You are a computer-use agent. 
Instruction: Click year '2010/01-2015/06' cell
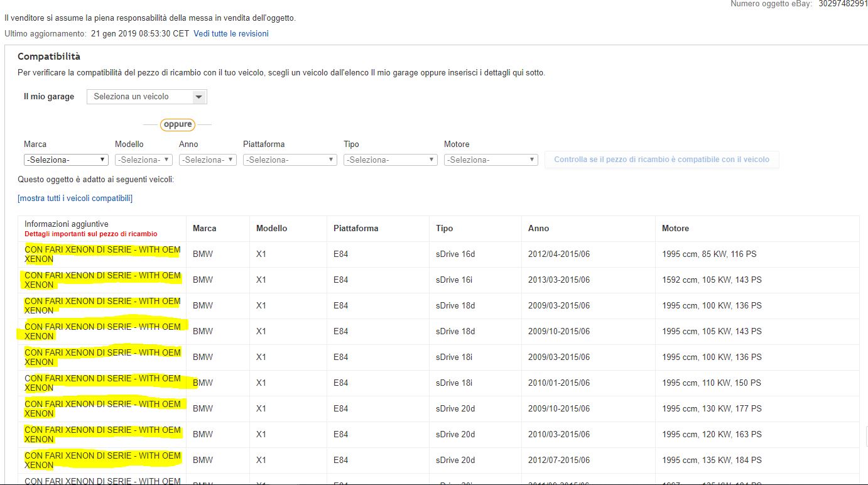pos(559,383)
